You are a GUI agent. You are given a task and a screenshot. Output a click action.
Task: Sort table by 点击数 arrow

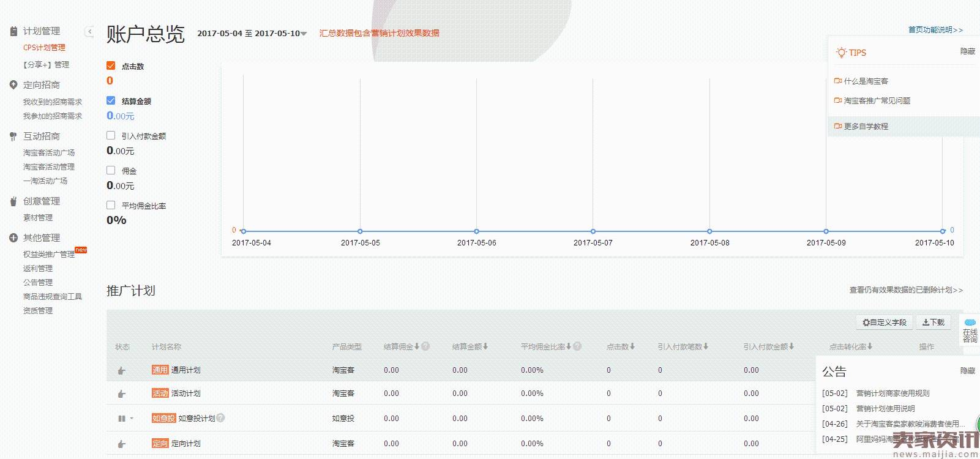point(632,346)
